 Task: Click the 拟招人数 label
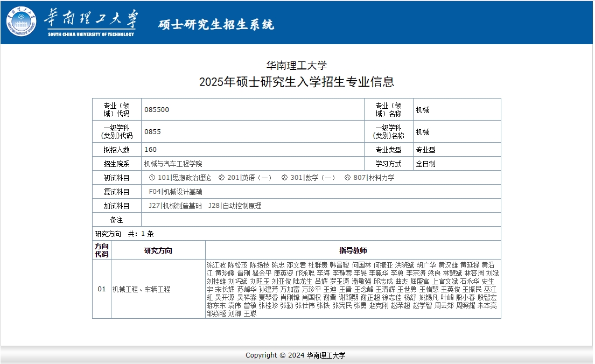click(x=116, y=150)
